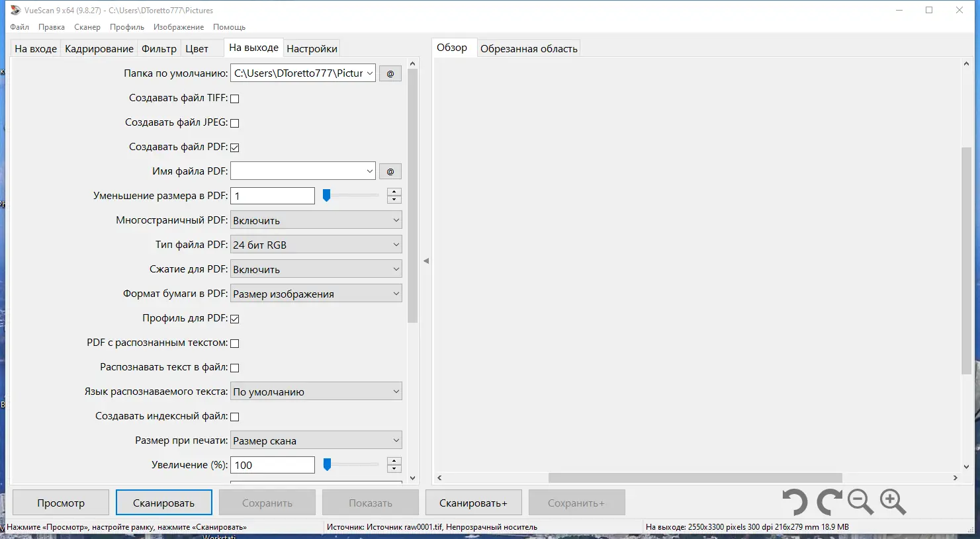Click the preview pane scroll right arrow

(955, 477)
